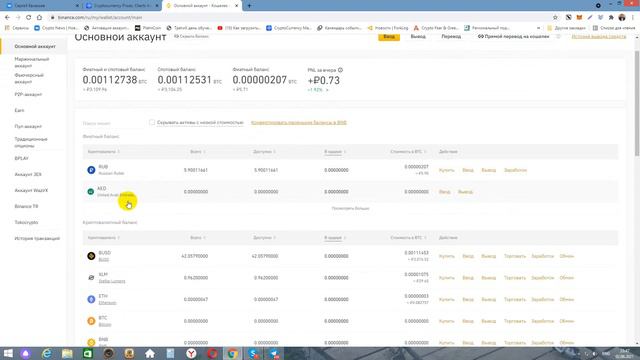Expand fiat list with Посмотреть больше

pos(350,208)
